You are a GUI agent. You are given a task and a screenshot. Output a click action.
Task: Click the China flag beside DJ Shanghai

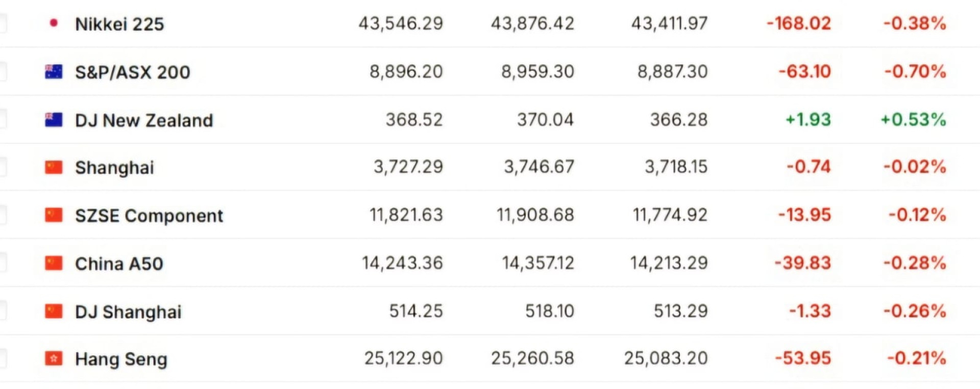tap(54, 311)
